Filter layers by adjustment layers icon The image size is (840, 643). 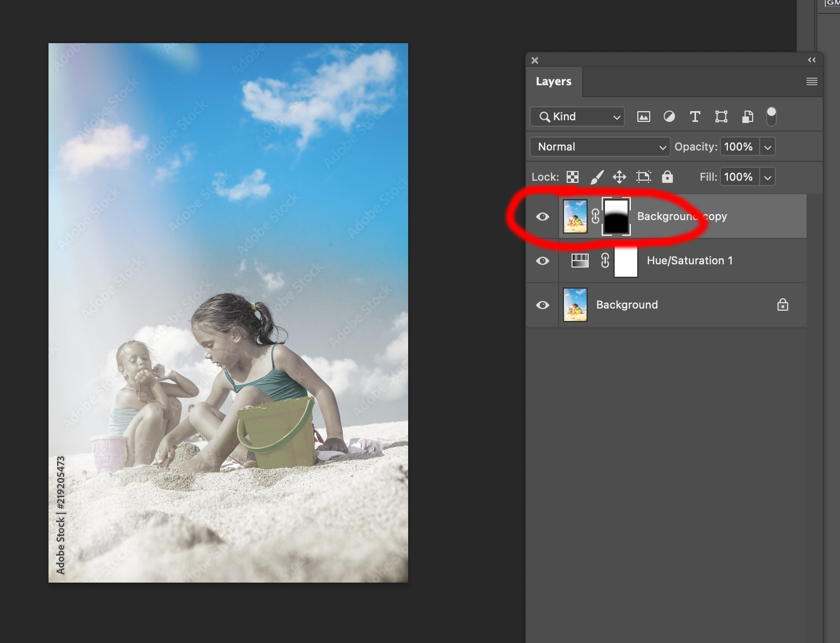pyautogui.click(x=669, y=117)
